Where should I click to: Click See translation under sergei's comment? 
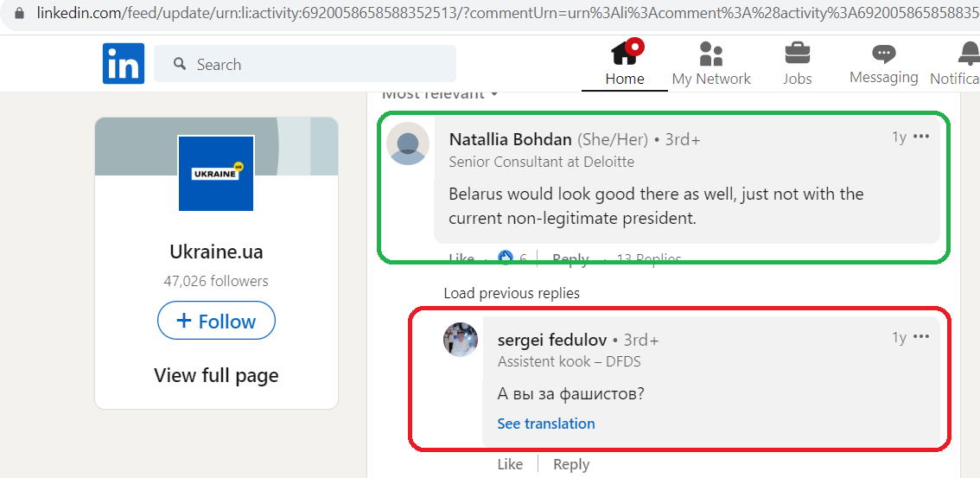tap(545, 424)
